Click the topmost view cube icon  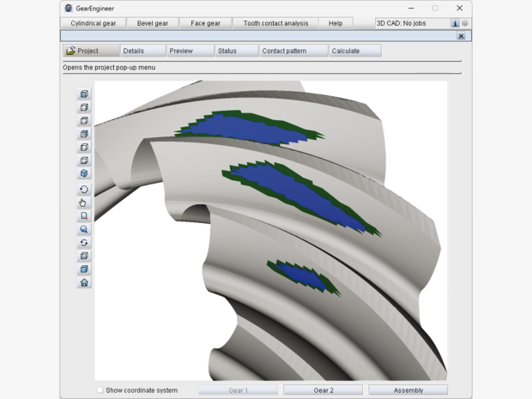84,94
